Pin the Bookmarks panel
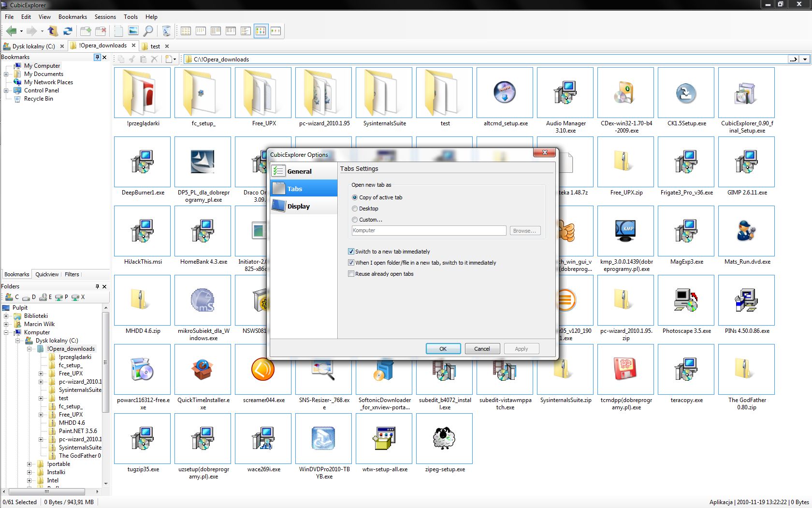The image size is (812, 508). [x=97, y=57]
